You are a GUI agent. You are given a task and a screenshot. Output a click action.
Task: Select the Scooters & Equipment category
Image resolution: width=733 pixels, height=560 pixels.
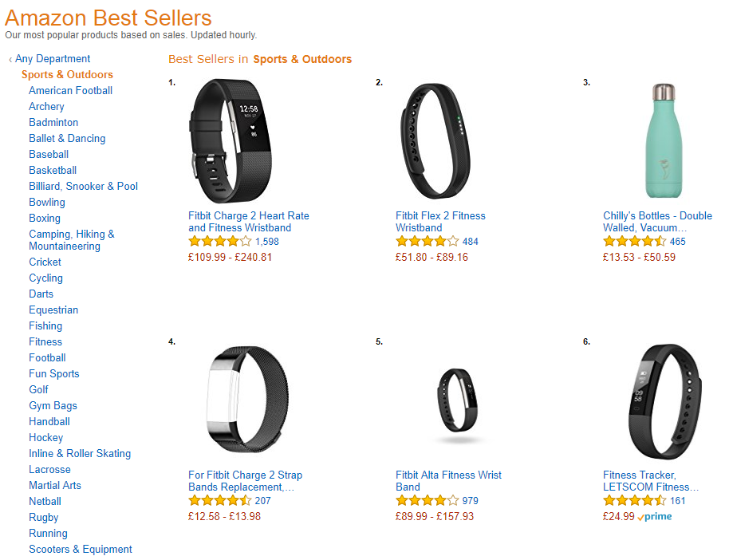point(81,549)
